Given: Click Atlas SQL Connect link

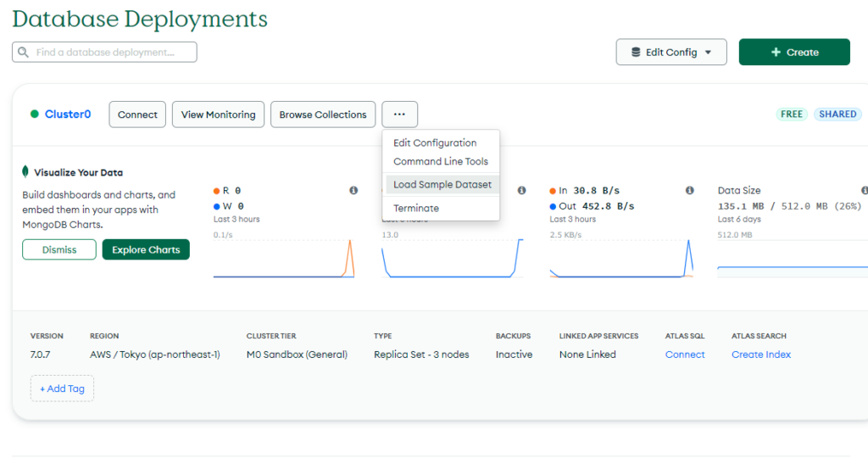Looking at the screenshot, I should 685,355.
